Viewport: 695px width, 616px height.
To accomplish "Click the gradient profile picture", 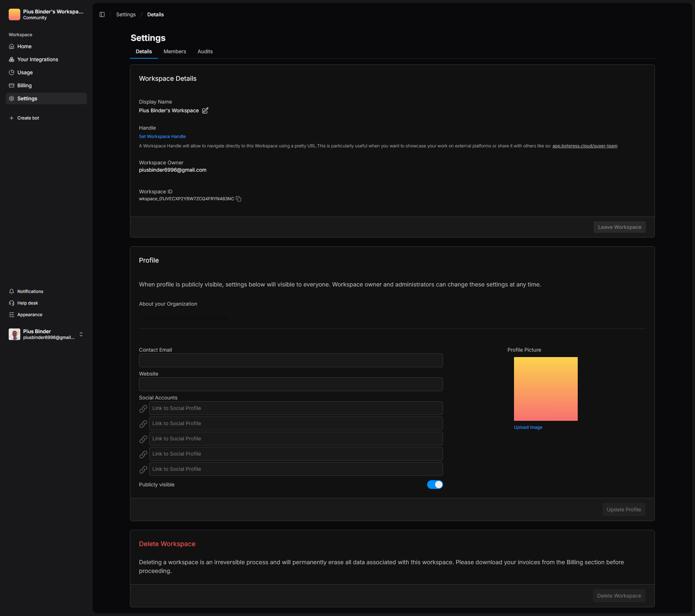I will 546,389.
